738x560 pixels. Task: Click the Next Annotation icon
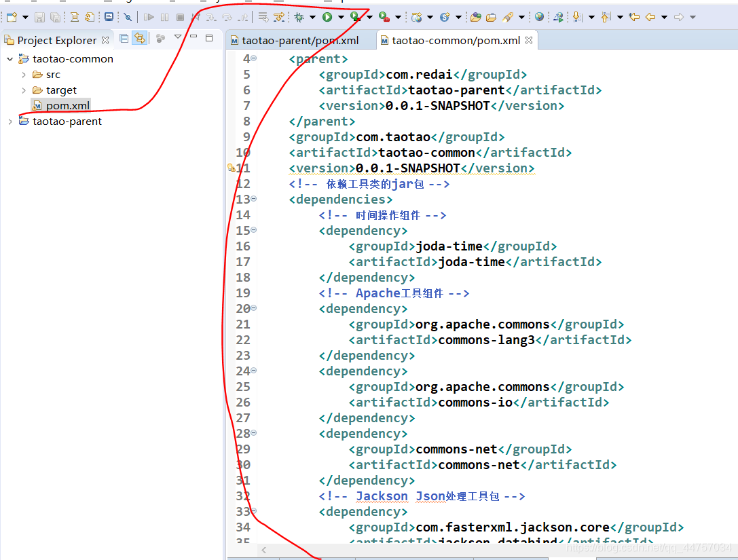(578, 18)
